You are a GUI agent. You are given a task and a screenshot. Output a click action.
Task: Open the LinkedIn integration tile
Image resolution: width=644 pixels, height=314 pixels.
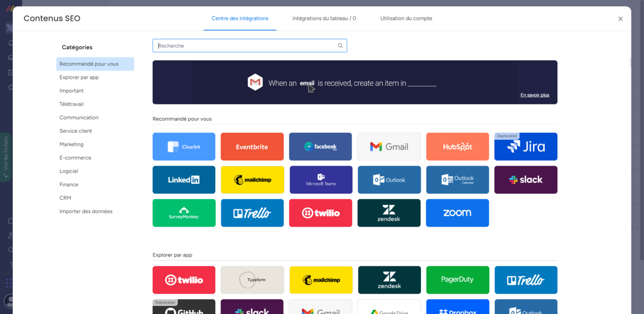click(184, 180)
